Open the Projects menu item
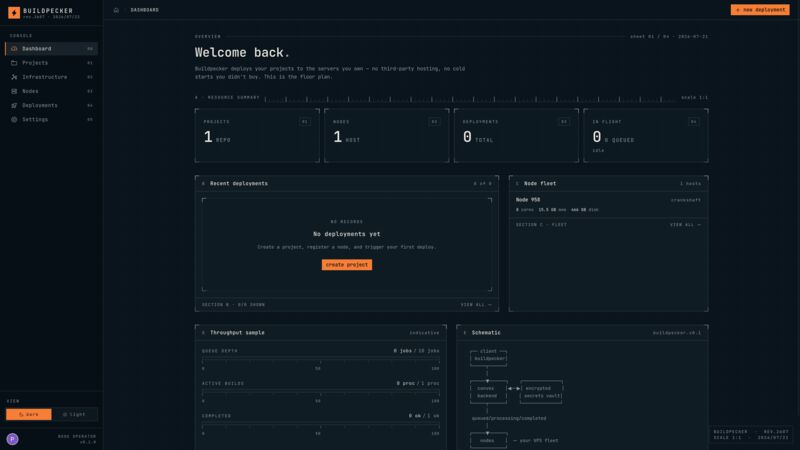The image size is (800, 450). pos(52,63)
